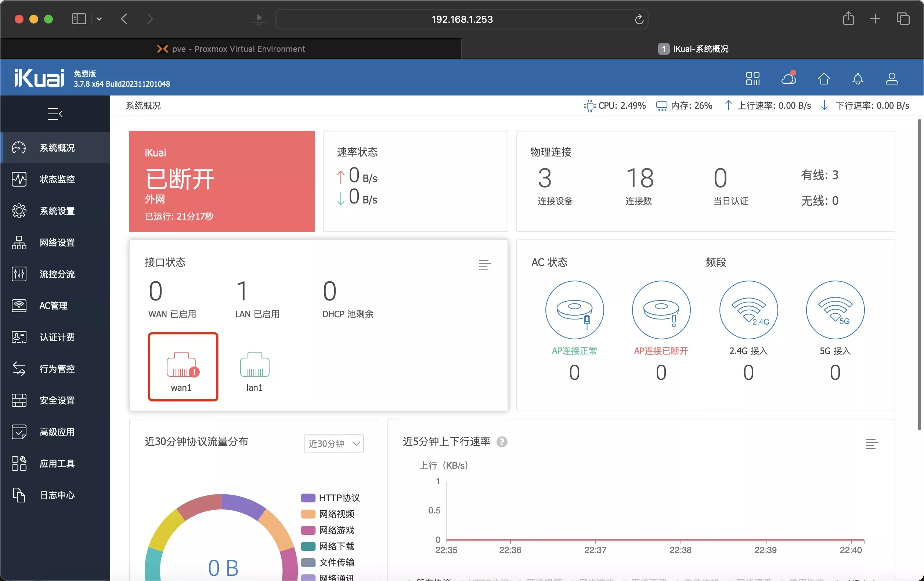The height and width of the screenshot is (581, 924).
Task: Click 上行速率: 0.00 B/s indicator
Action: 768,105
